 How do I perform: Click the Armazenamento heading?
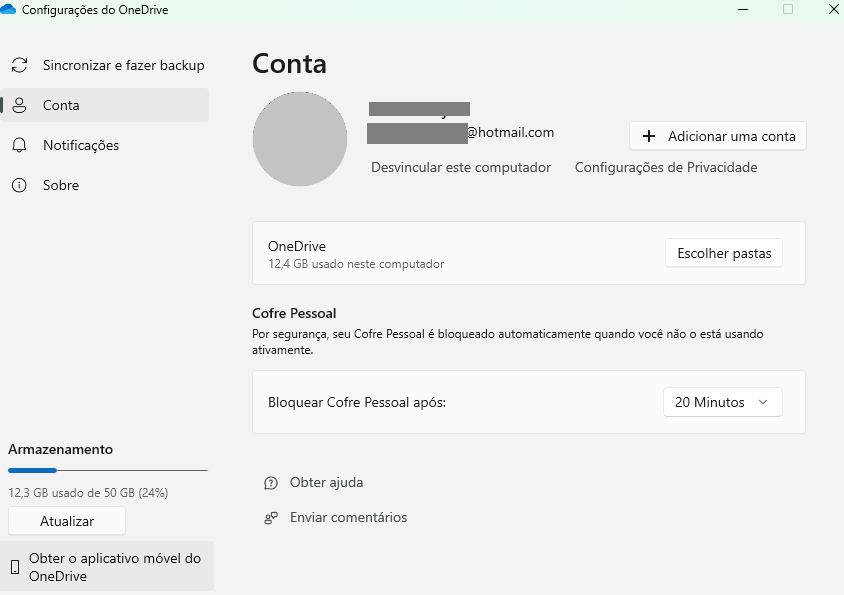(x=60, y=449)
